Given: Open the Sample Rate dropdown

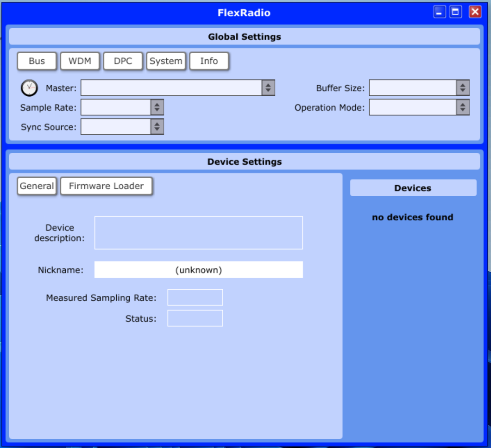Looking at the screenshot, I should point(122,107).
